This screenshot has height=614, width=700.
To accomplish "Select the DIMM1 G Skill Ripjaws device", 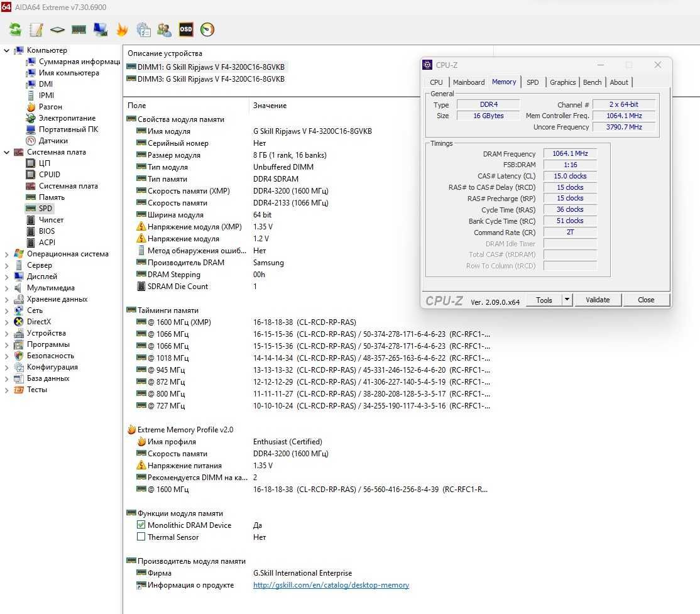I will tap(206, 67).
